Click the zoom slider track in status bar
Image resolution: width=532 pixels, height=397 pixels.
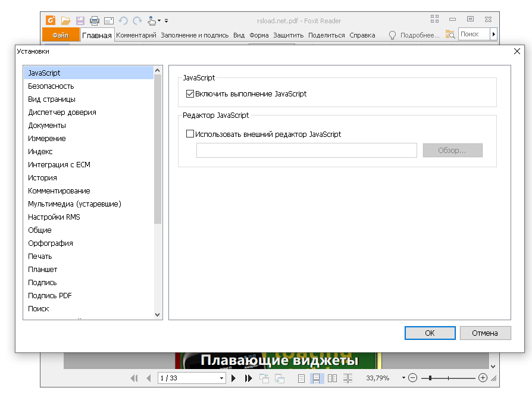[x=448, y=378]
